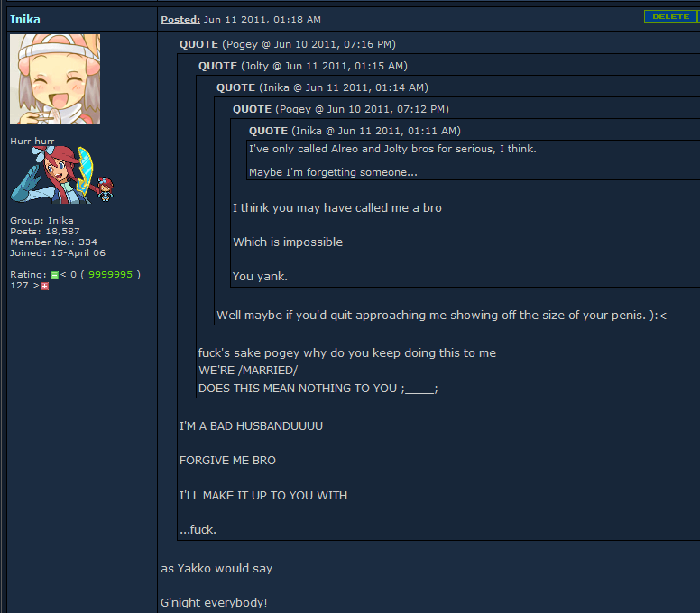Viewport: 700px width, 613px height.
Task: Click the Pogey 07:12 PM quote header
Action: pyautogui.click(x=341, y=109)
